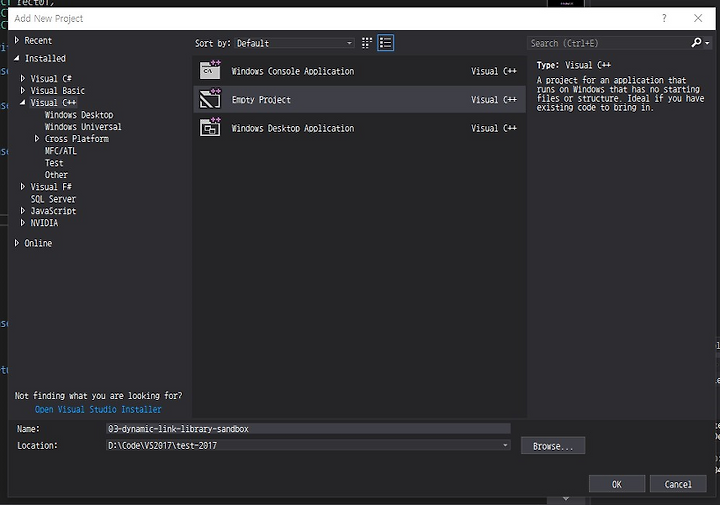
Task: Switch to small icons grid view
Action: tap(366, 43)
